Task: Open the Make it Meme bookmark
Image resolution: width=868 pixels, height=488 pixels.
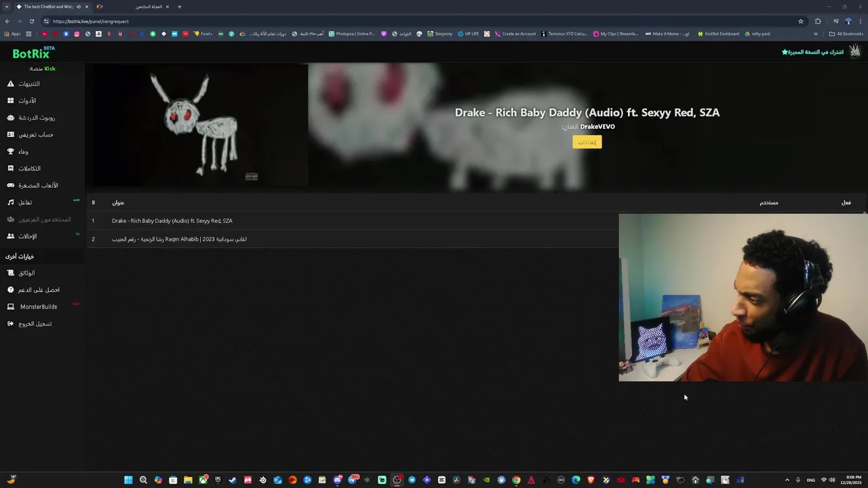Action: tap(667, 34)
